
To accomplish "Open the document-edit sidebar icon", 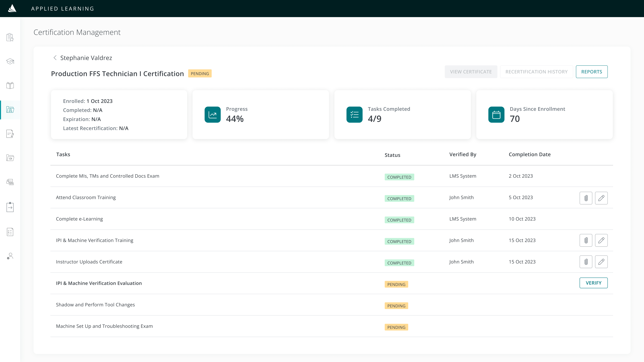I will point(10,134).
